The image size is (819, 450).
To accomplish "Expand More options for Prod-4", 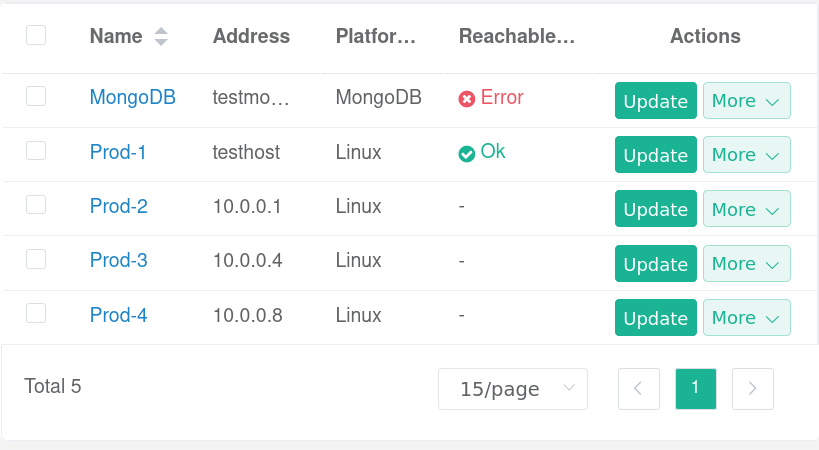I will click(746, 318).
